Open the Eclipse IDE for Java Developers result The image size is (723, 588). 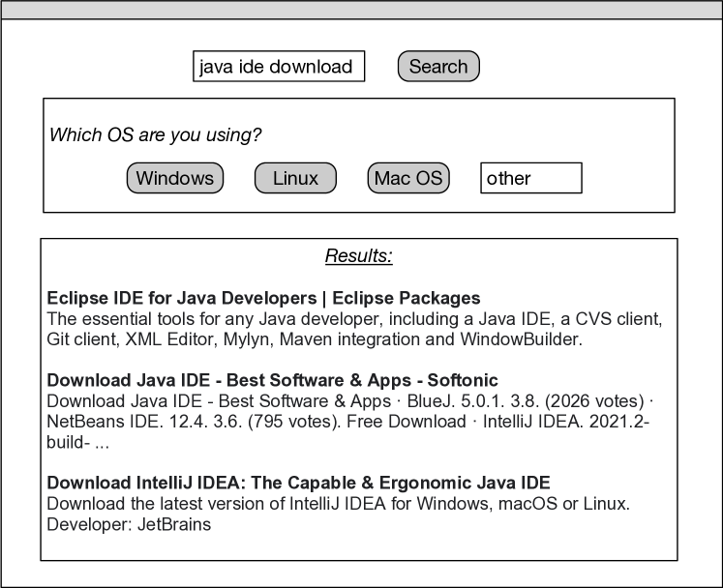[x=263, y=298]
